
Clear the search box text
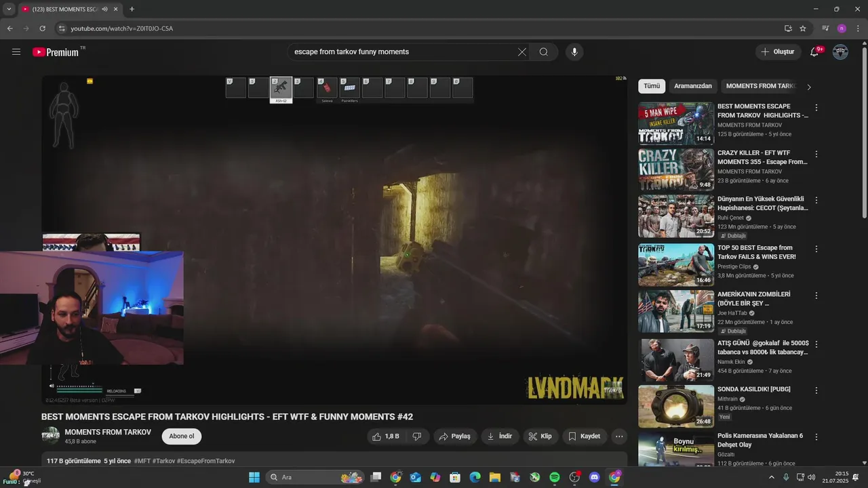click(x=522, y=52)
